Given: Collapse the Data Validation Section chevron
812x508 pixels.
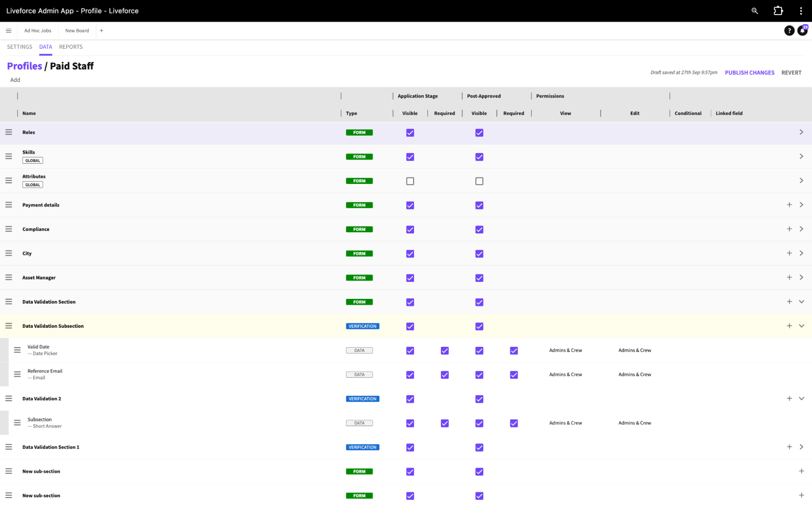Looking at the screenshot, I should point(801,302).
